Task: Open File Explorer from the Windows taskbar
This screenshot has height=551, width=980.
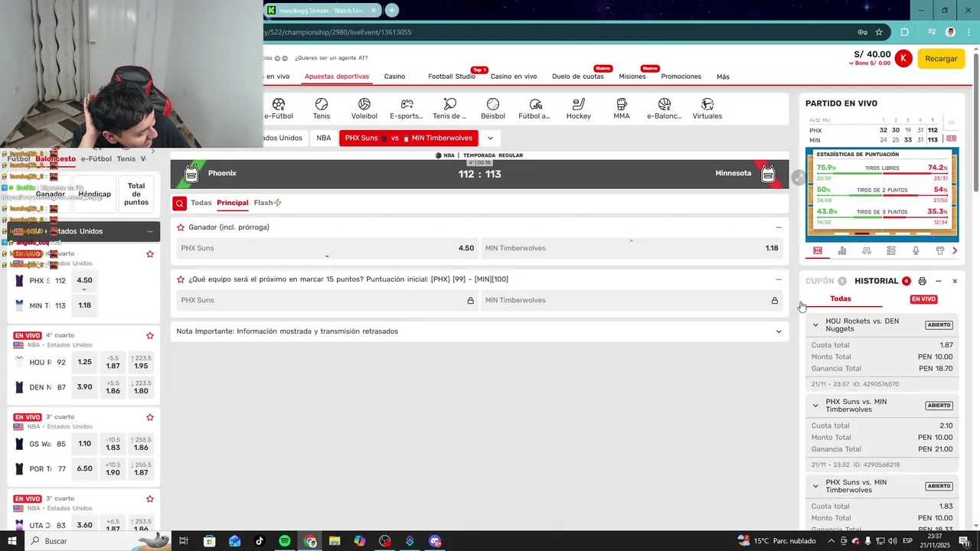Action: [335, 541]
